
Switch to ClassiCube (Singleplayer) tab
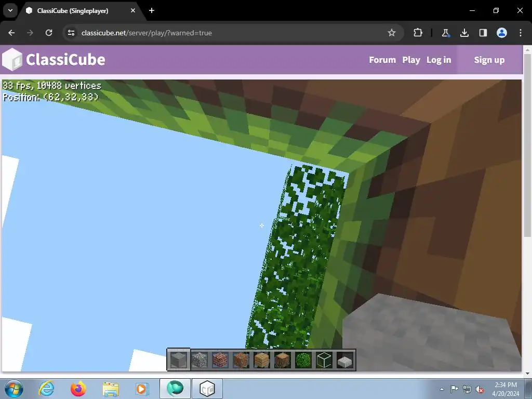coord(81,11)
